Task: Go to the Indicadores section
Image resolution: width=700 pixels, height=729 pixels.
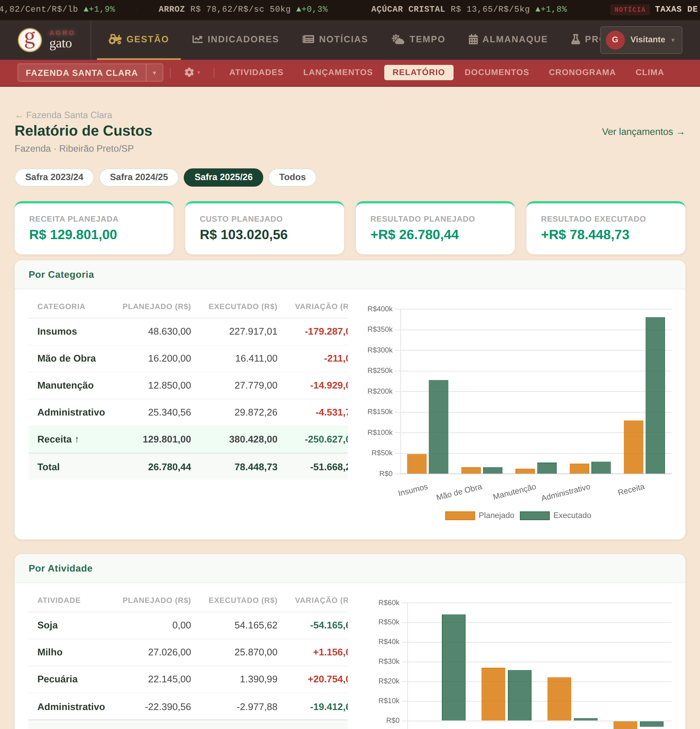Action: pyautogui.click(x=236, y=39)
